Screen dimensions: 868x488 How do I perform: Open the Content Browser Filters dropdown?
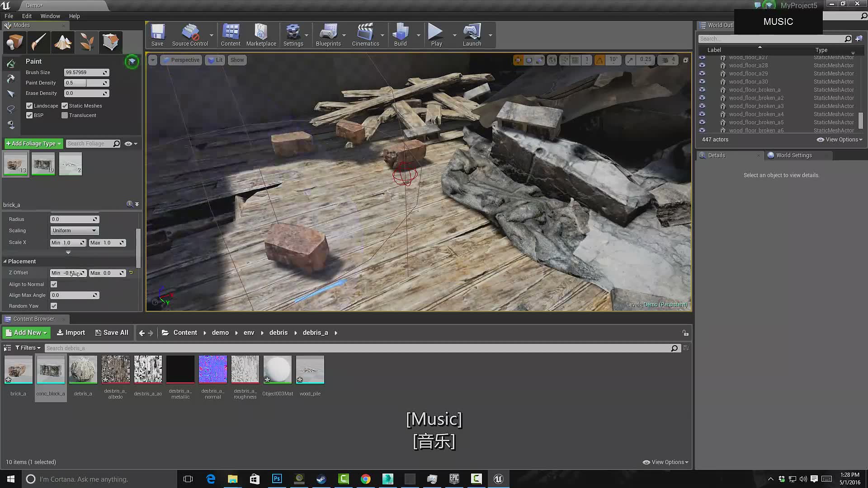pos(28,348)
